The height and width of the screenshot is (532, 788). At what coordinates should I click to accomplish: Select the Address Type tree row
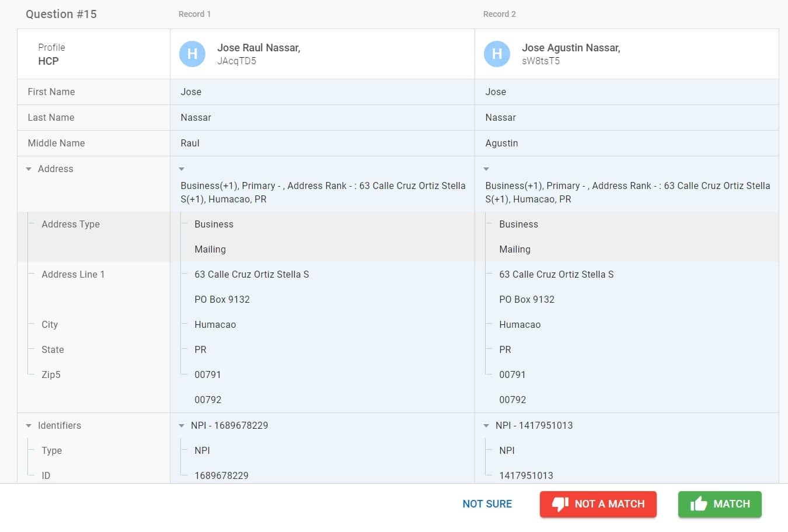click(x=71, y=225)
